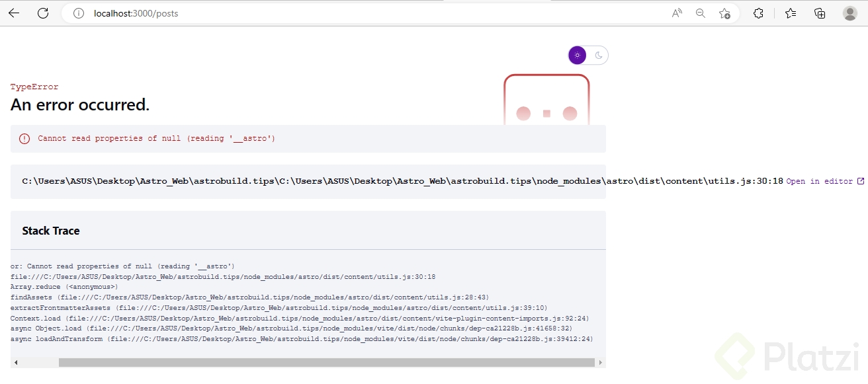Open the user profile avatar
The width and height of the screenshot is (868, 384).
pyautogui.click(x=850, y=13)
